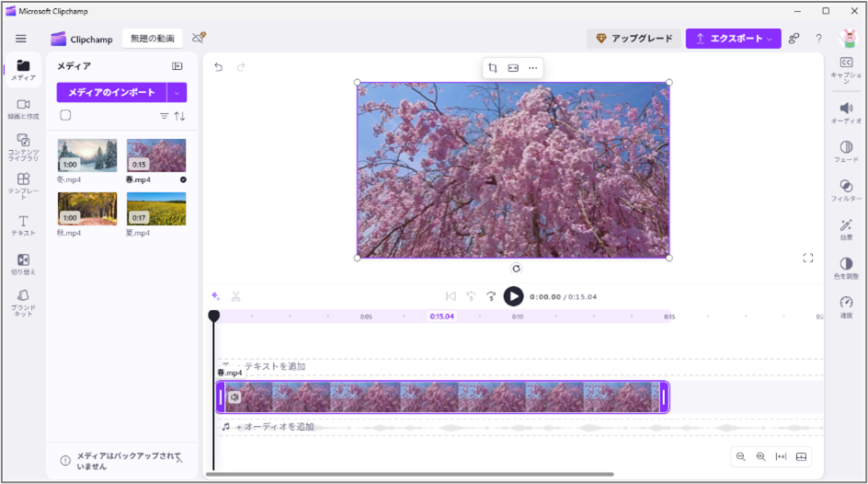Open the Audio panel on right
The width and height of the screenshot is (868, 484).
click(846, 112)
